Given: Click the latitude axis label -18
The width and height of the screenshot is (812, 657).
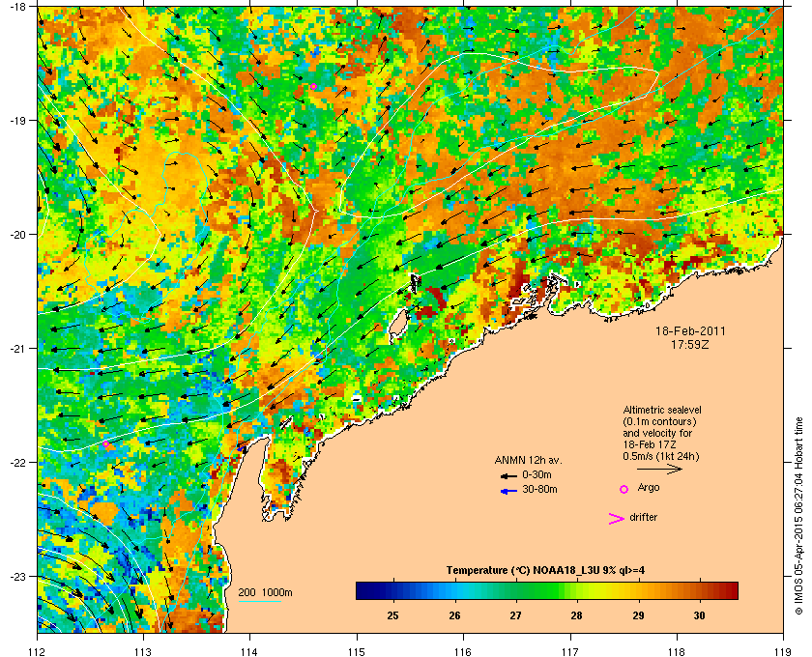Looking at the screenshot, I should [16, 7].
